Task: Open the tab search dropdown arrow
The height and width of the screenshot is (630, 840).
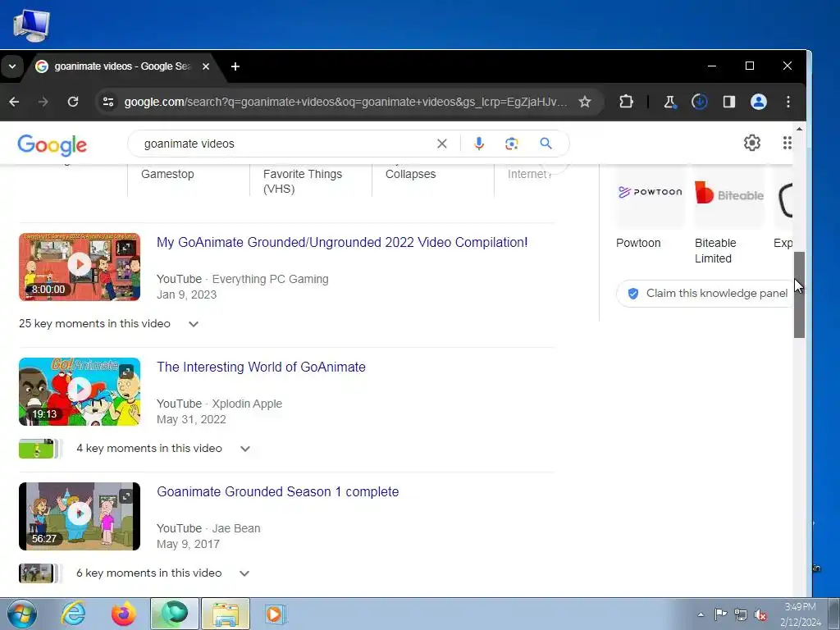Action: coord(11,66)
